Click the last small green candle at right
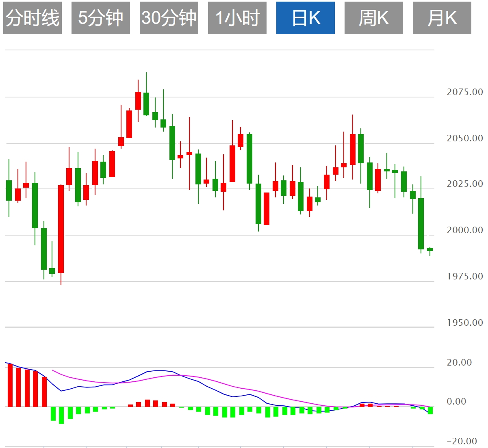The height and width of the screenshot is (448, 488). pyautogui.click(x=430, y=249)
